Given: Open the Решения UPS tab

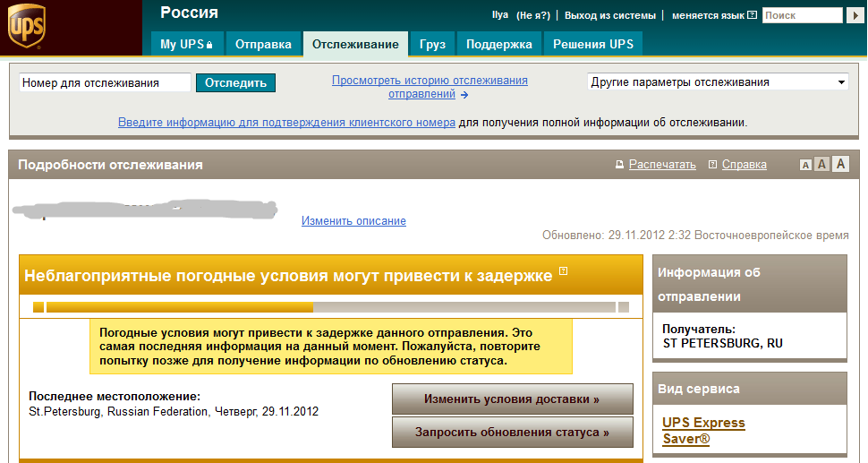Looking at the screenshot, I should click(x=593, y=44).
